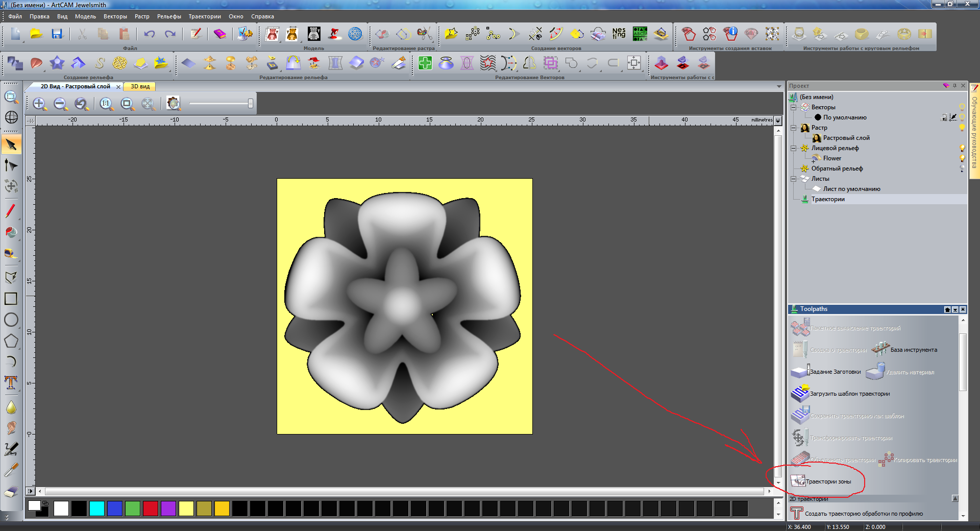
Task: Open a file with the yellow folder icon
Action: tap(36, 34)
